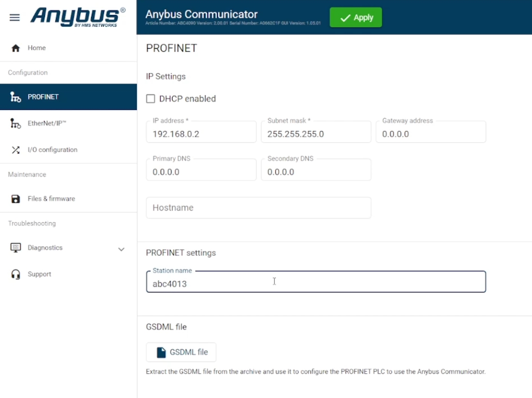Click the DHCP enabled label text
The width and height of the screenshot is (532, 398).
tap(188, 99)
